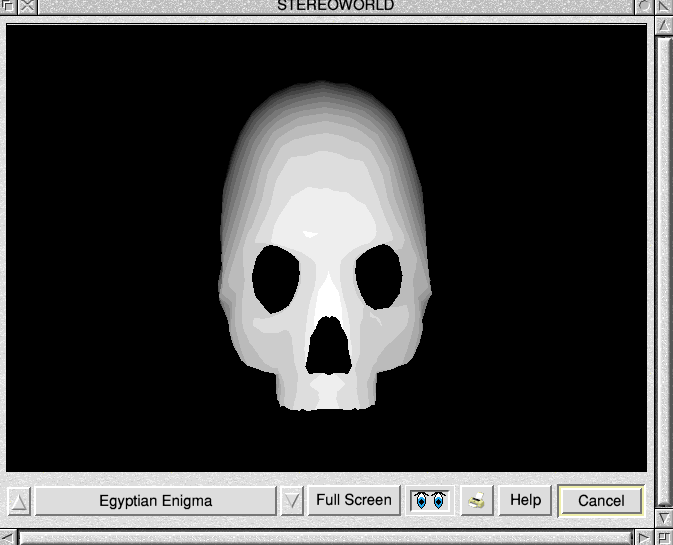Click vertical scrollbar down arrow

663,518
